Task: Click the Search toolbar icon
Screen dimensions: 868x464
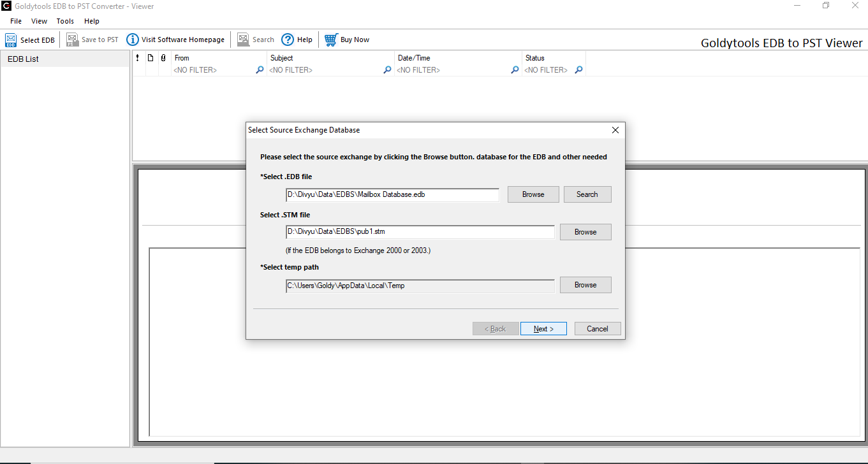Action: 243,40
